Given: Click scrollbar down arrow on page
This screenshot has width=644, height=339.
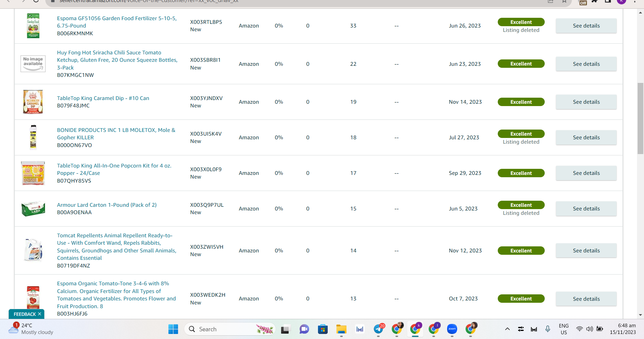Looking at the screenshot, I should coord(640,315).
